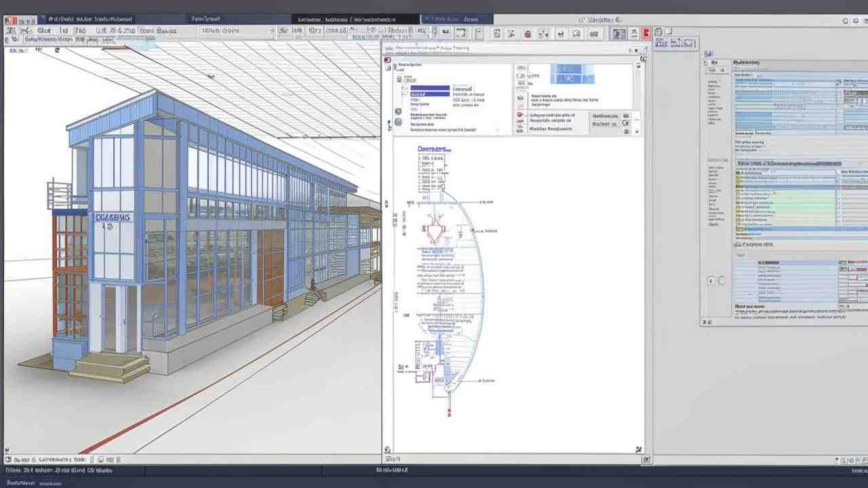This screenshot has width=868, height=488.
Task: Click the small icon above the right properties panel
Action: pyautogui.click(x=708, y=54)
